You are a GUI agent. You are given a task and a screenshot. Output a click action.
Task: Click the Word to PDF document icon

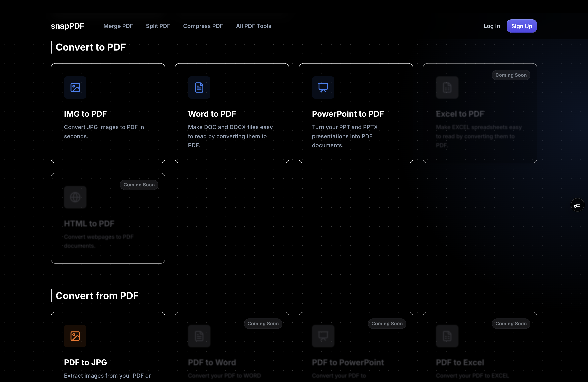199,87
